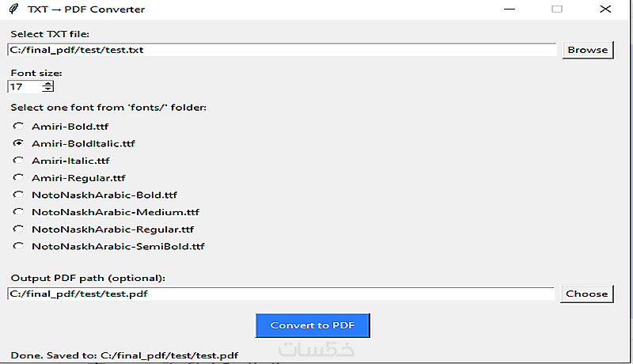Viewport: 633px width, 364px height.
Task: Select the Amiri-Bold.ttf font option
Action: 18,127
